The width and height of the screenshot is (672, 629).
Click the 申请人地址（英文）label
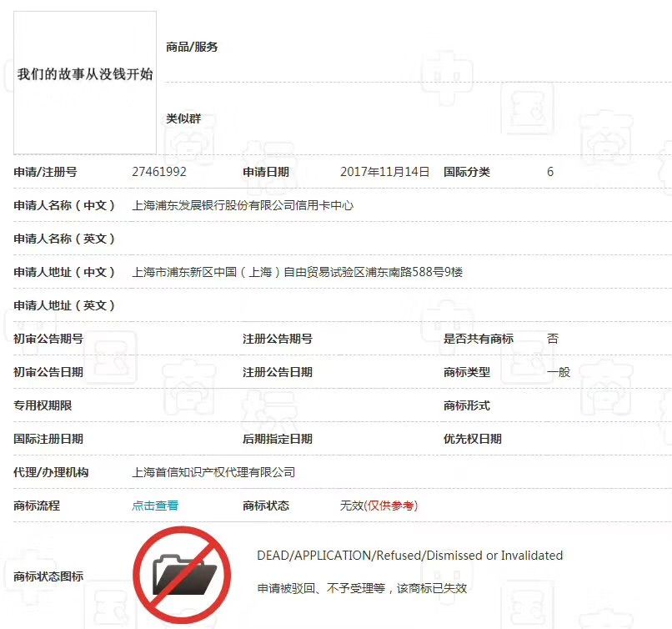(x=64, y=305)
